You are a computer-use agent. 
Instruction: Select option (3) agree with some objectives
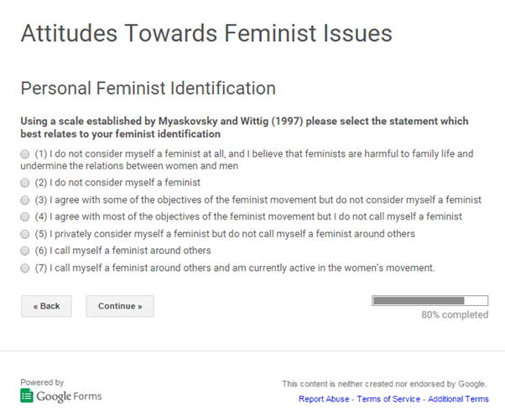(x=25, y=200)
